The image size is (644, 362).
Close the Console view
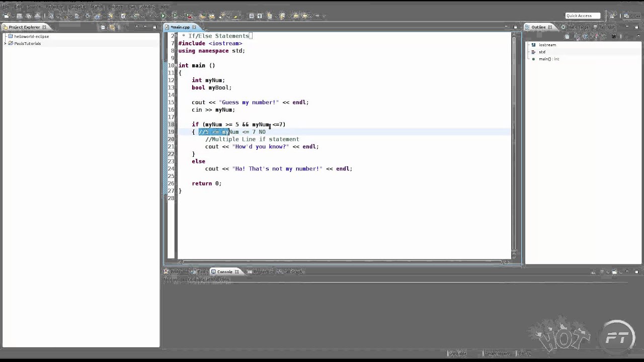(x=236, y=272)
